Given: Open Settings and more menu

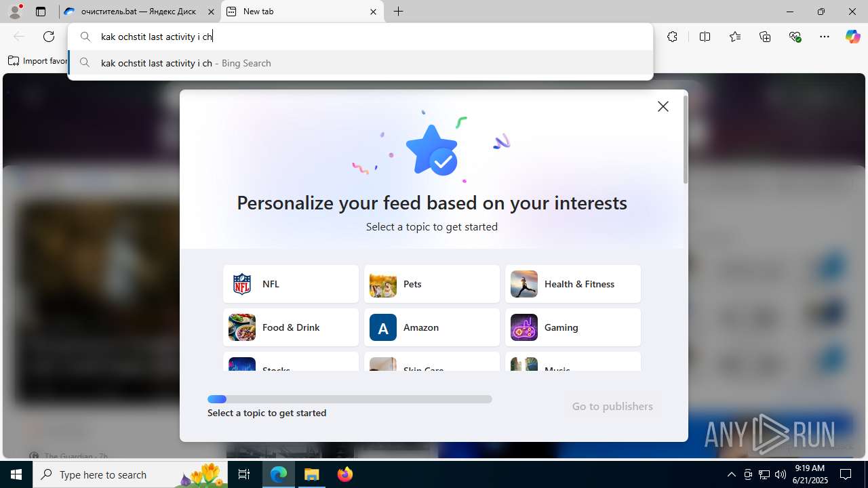Looking at the screenshot, I should [x=825, y=37].
